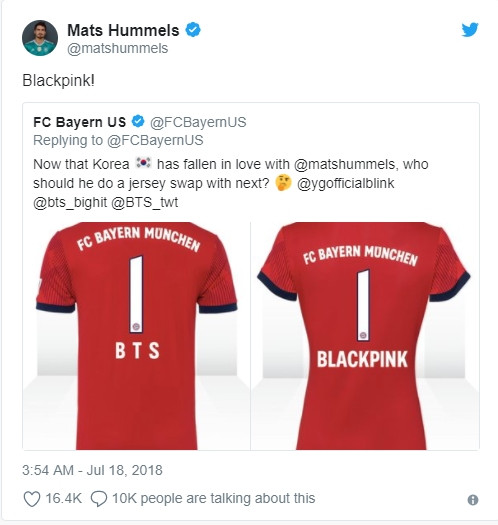This screenshot has width=498, height=525.
Task: Click FC Bayern US verified badge
Action: tap(138, 122)
